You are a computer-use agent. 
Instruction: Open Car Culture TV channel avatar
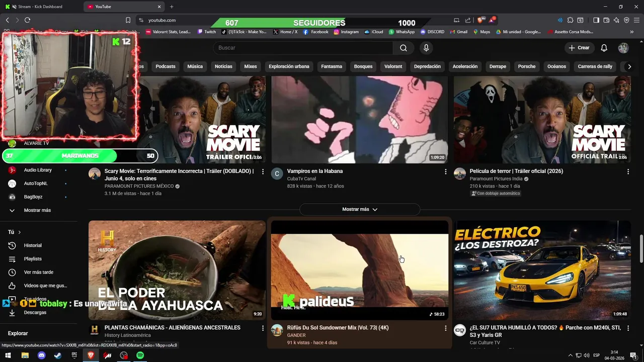coord(460,330)
